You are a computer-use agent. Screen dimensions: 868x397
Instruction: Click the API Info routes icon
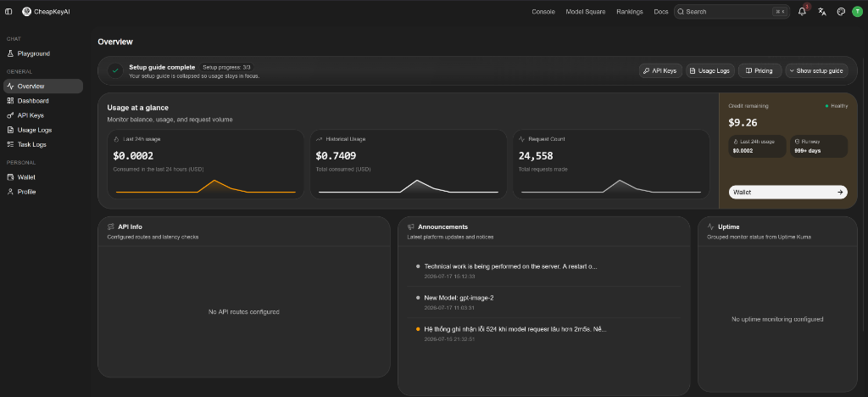[x=111, y=227]
